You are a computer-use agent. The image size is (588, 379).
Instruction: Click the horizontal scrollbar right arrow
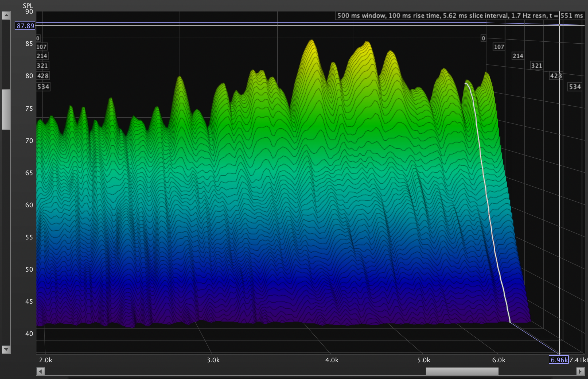coord(580,372)
